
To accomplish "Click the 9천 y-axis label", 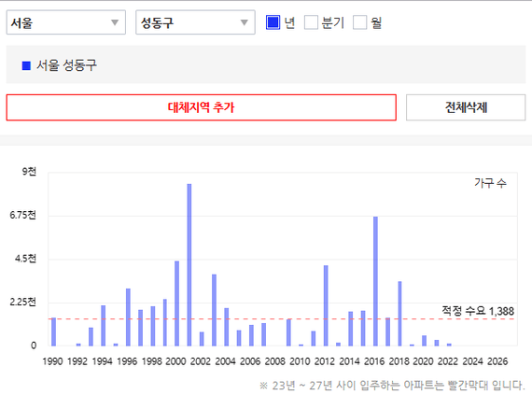I will (29, 172).
